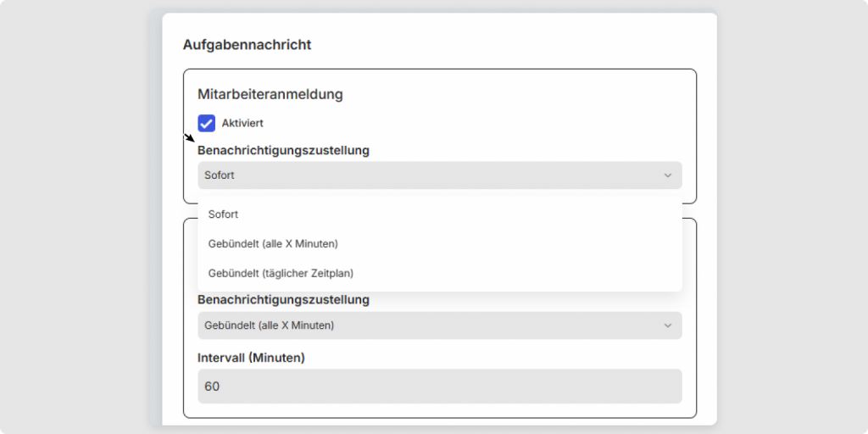Screen dimensions: 868x434
Task: Click the Mitarbeiteranmeldung section title
Action: (x=270, y=94)
